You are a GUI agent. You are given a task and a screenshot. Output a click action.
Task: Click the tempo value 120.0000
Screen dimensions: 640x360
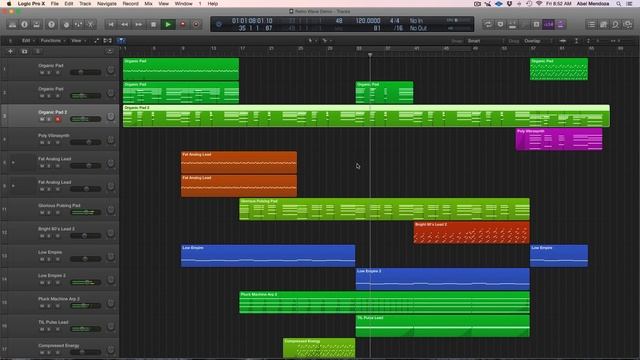(368, 21)
